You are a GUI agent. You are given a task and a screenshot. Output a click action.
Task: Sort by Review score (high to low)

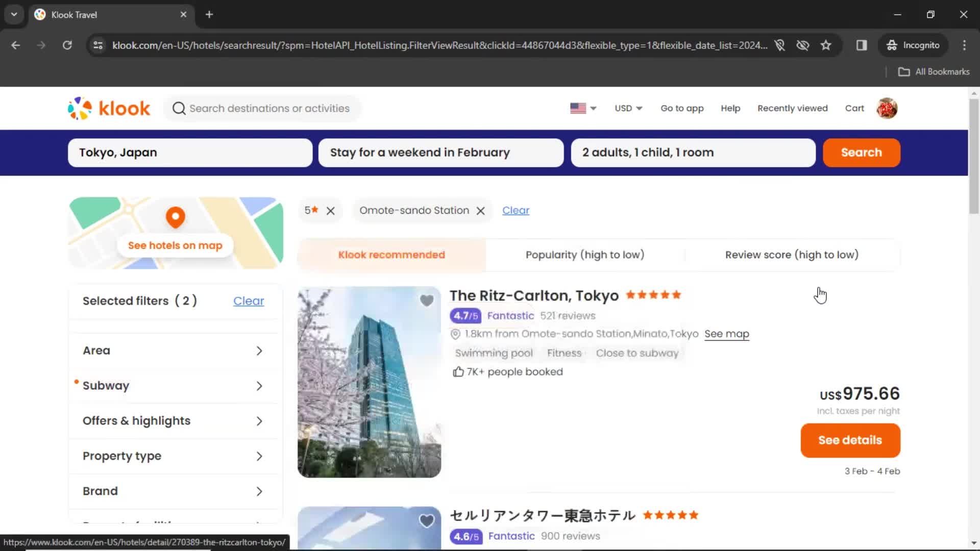pos(792,255)
